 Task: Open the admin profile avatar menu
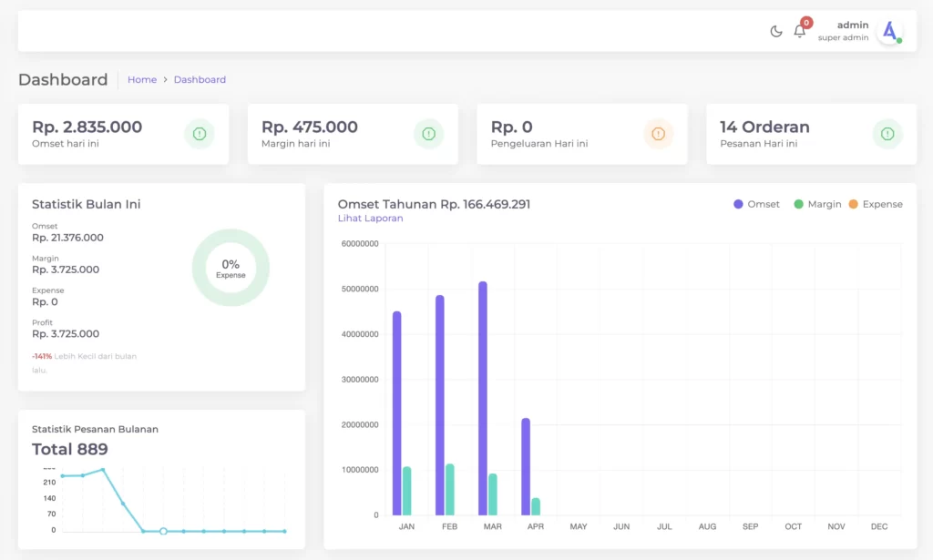tap(888, 31)
